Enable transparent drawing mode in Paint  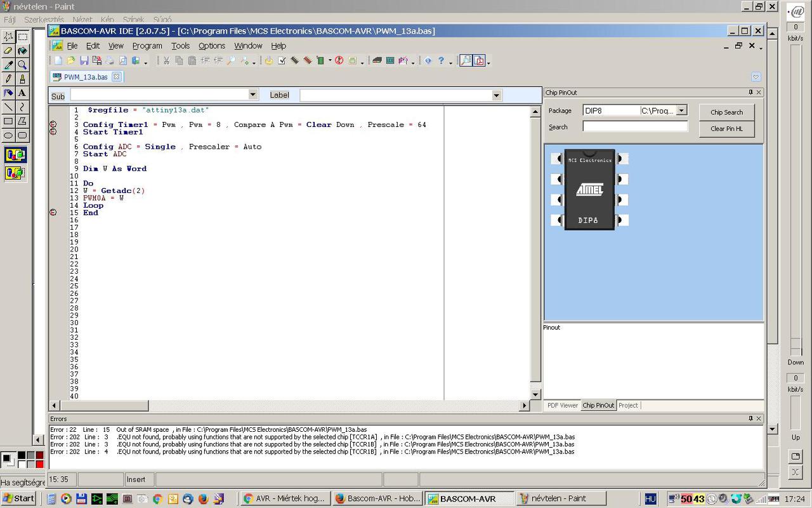(15, 173)
